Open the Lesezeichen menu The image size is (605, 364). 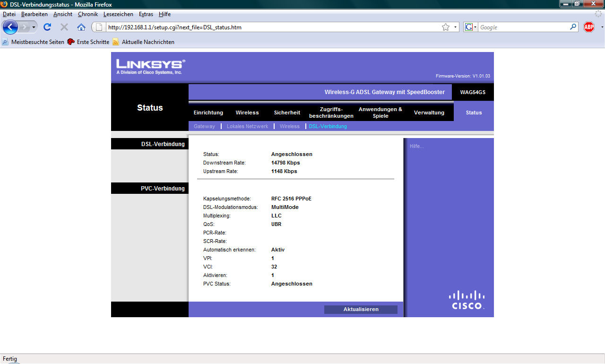click(118, 14)
